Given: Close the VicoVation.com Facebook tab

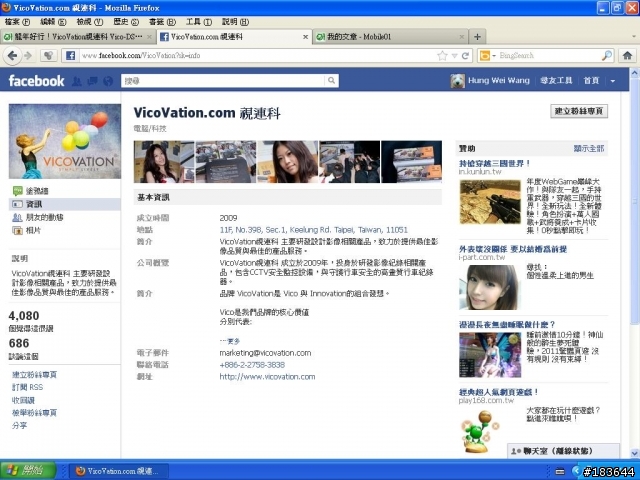Looking at the screenshot, I should [x=305, y=37].
